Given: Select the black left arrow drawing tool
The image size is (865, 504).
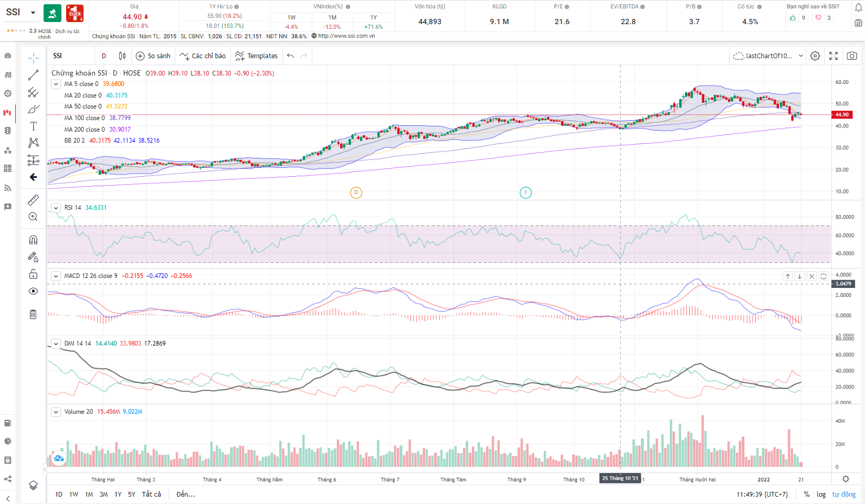Looking at the screenshot, I should click(33, 177).
